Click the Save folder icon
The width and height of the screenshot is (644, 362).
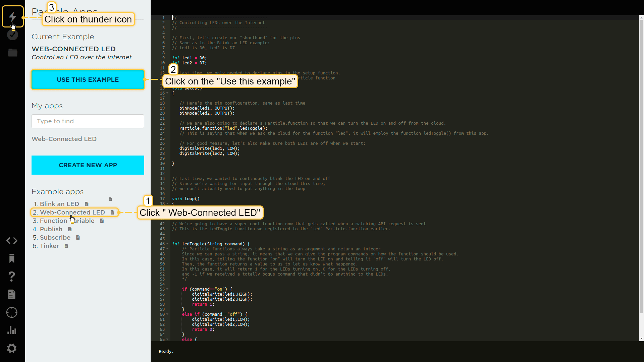click(x=12, y=53)
